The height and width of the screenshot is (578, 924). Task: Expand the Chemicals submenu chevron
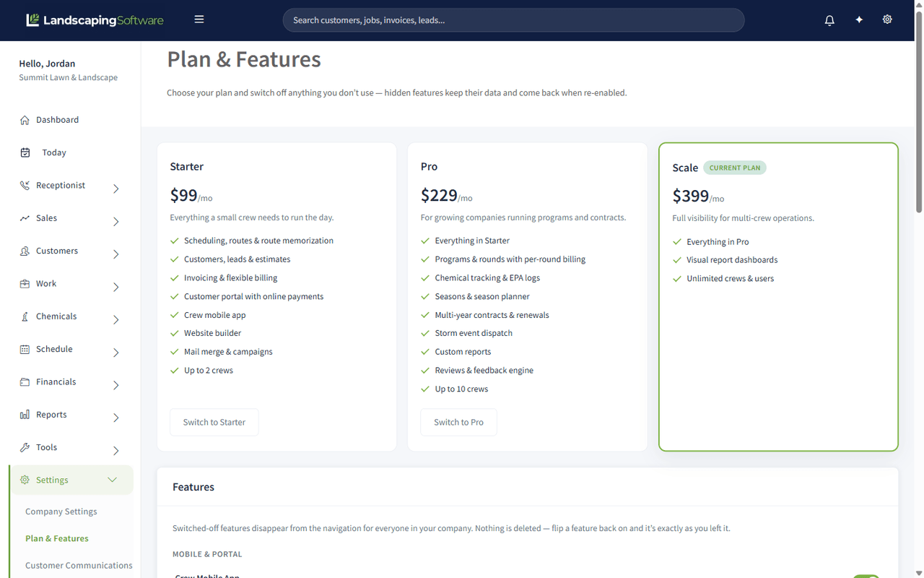(115, 319)
